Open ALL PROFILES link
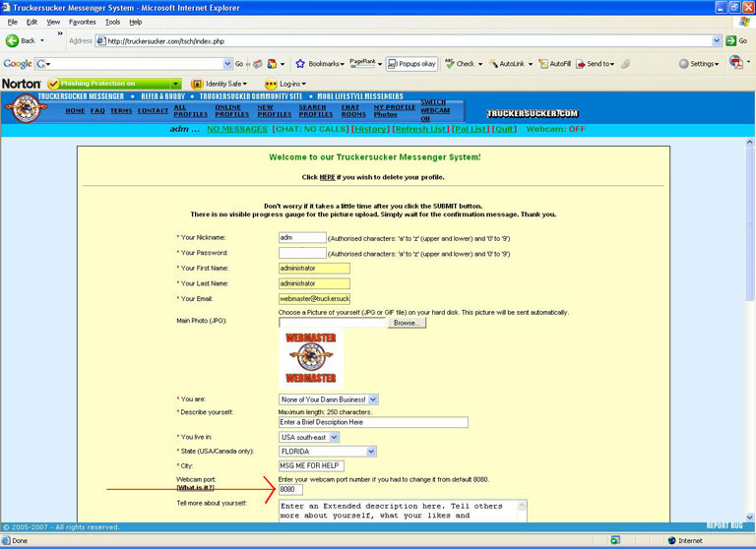This screenshot has width=756, height=549. (x=190, y=111)
